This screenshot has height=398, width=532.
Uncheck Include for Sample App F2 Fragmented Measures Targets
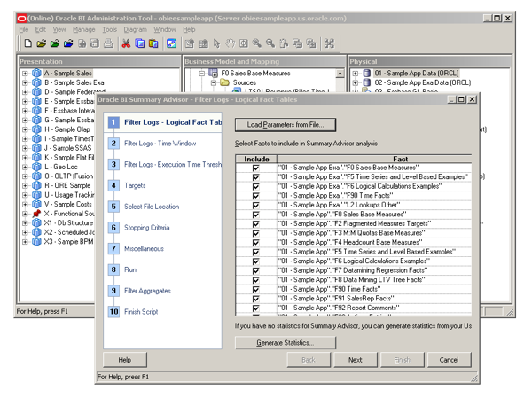tap(256, 224)
